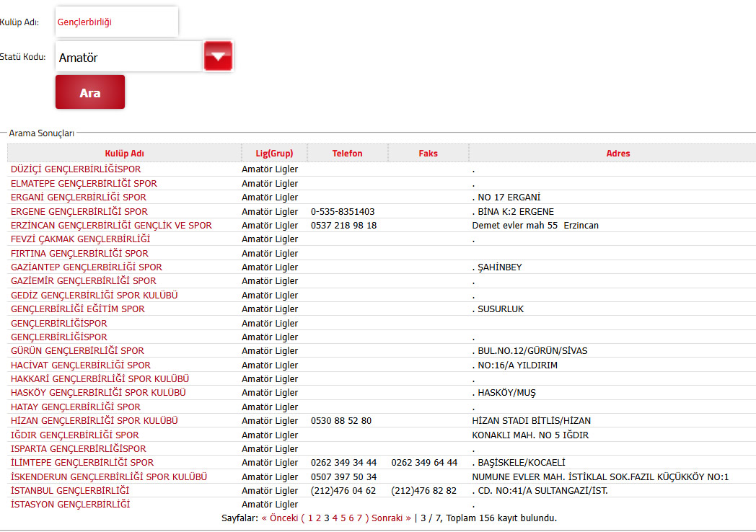Open İSTANBUL GENÇLERBİRLİĞİ link
The image size is (756, 532).
click(70, 491)
